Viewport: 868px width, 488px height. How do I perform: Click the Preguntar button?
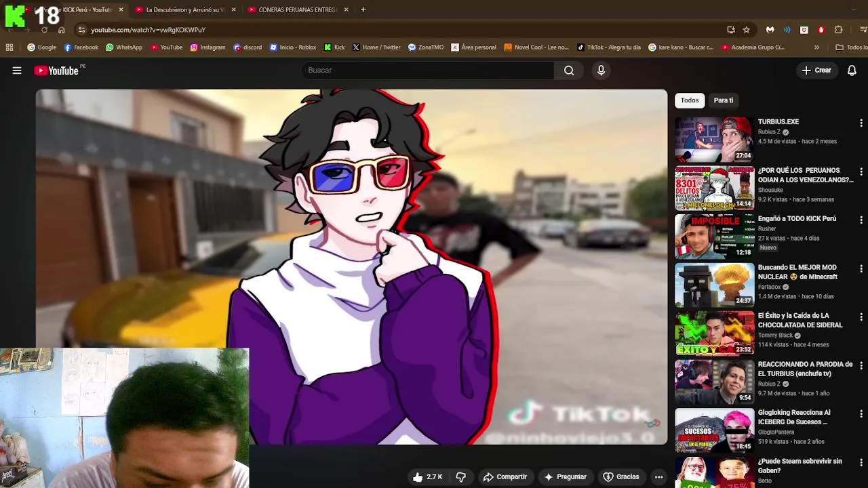coord(565,477)
